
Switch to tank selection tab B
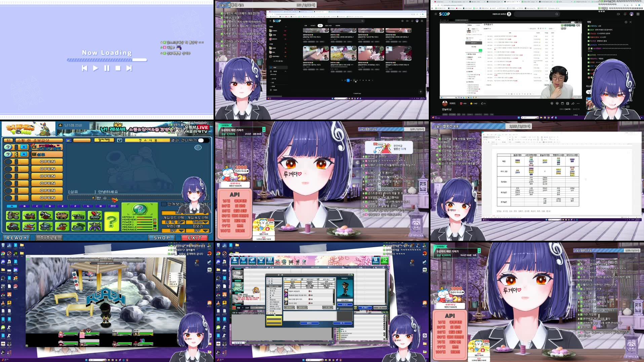[24, 206]
